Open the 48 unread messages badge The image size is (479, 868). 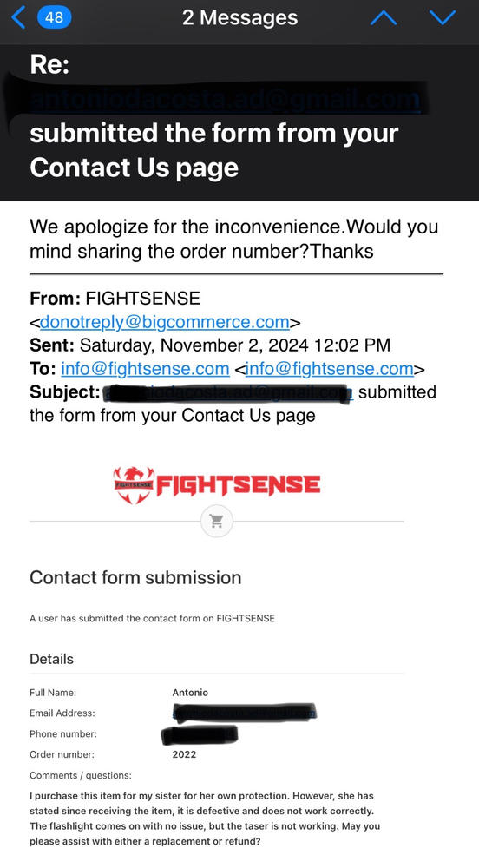pyautogui.click(x=54, y=17)
